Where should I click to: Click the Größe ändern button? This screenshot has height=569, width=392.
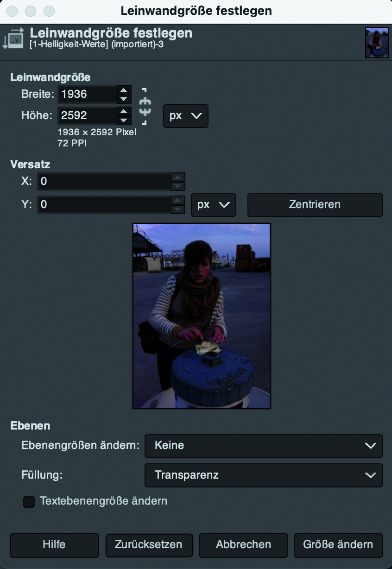[x=338, y=545]
